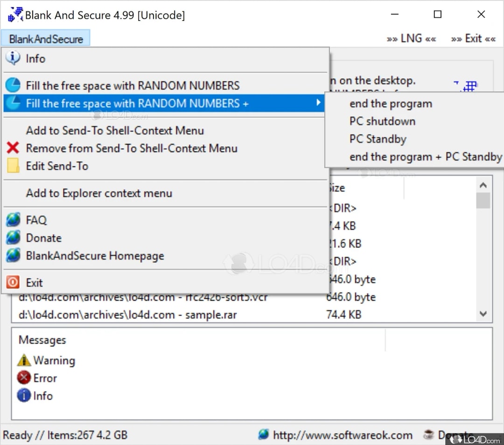Click the 74.4 KB size cell
Screen dimensions: 504x445
click(x=343, y=314)
